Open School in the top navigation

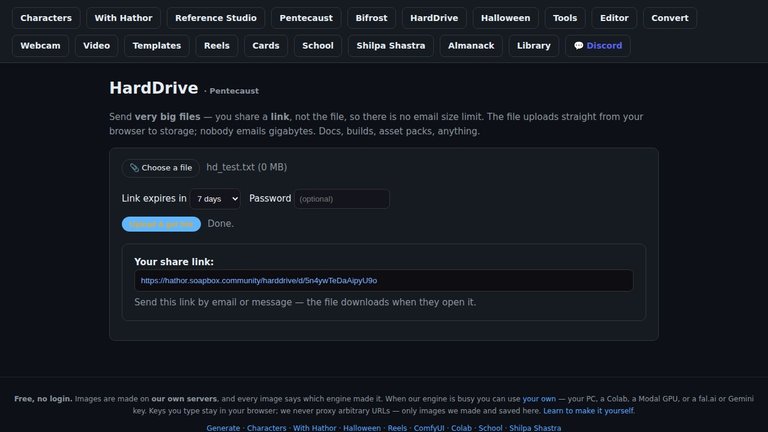[x=318, y=46]
